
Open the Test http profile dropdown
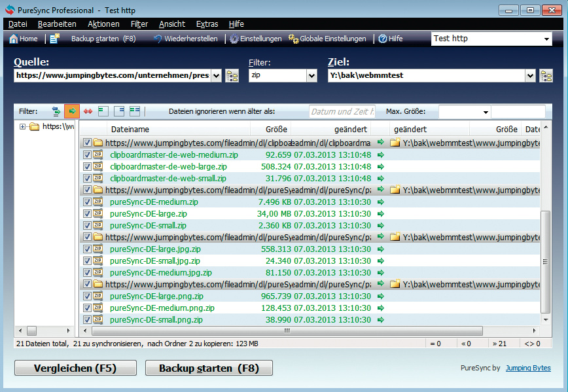pyautogui.click(x=547, y=39)
